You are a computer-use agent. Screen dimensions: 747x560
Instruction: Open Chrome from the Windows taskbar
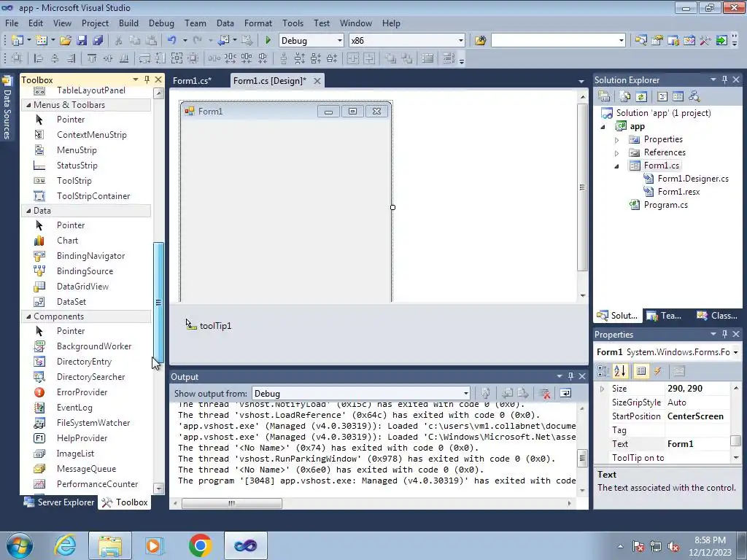point(200,545)
